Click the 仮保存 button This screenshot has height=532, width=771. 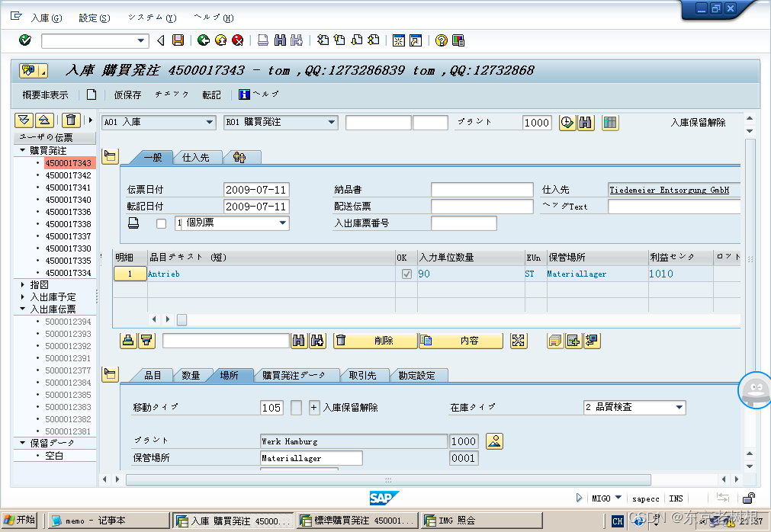pyautogui.click(x=127, y=95)
